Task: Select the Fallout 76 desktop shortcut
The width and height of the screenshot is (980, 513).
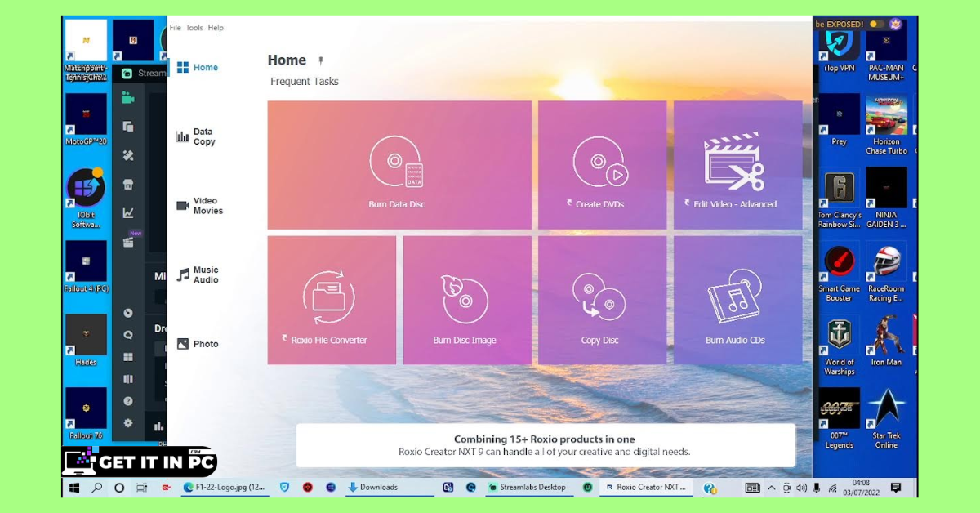Action: 86,414
